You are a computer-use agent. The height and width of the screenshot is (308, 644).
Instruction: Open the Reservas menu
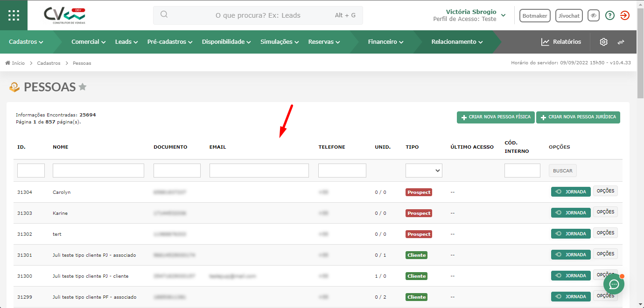324,42
